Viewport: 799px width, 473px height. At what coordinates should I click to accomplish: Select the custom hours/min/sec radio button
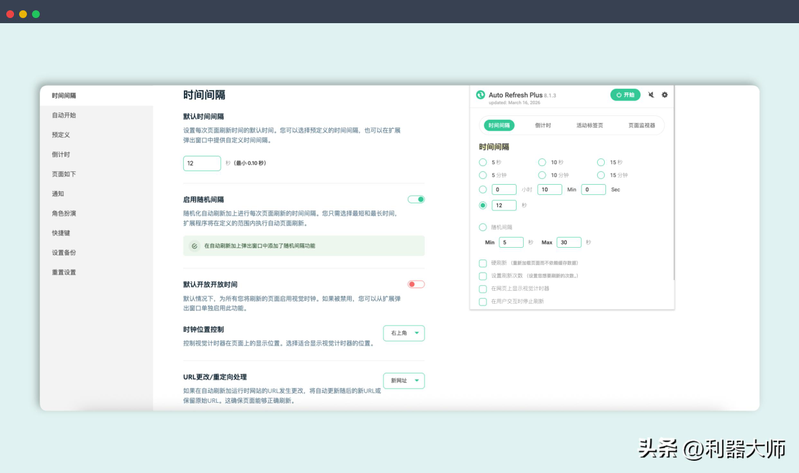(483, 190)
